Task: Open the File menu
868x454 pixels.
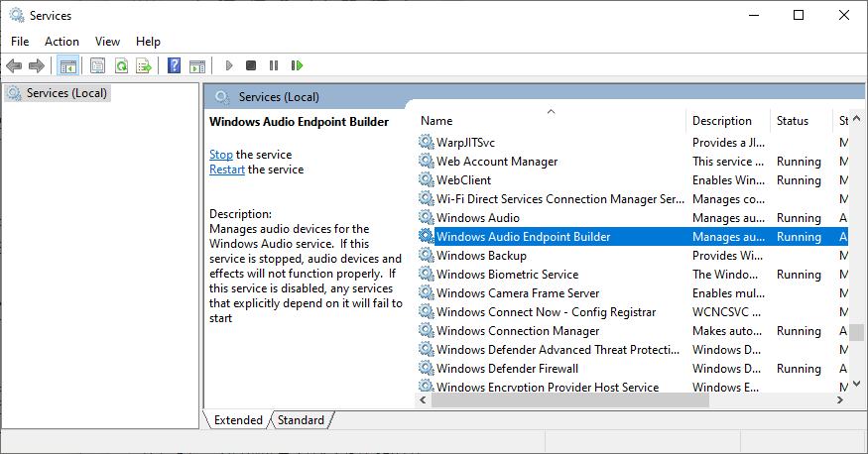Action: tap(20, 42)
